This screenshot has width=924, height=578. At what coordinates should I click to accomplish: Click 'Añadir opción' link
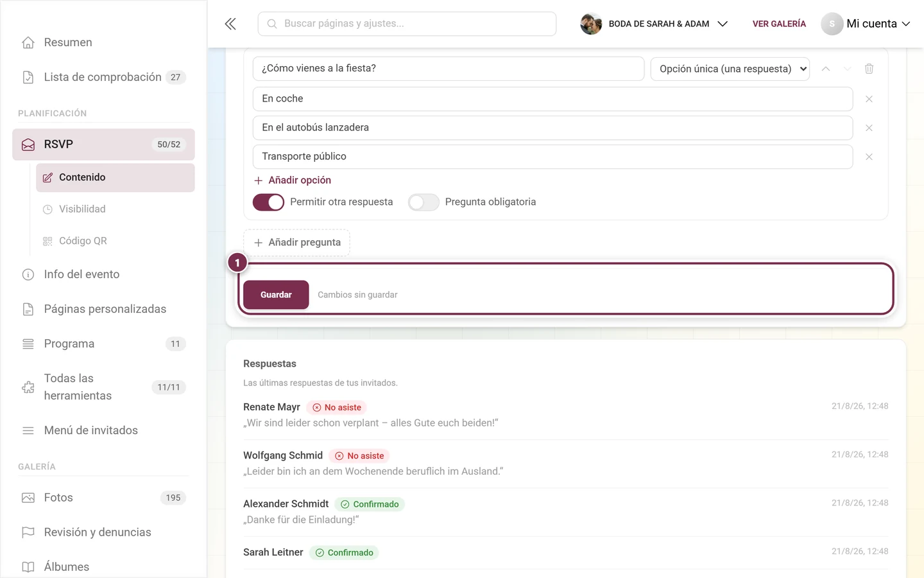(293, 180)
